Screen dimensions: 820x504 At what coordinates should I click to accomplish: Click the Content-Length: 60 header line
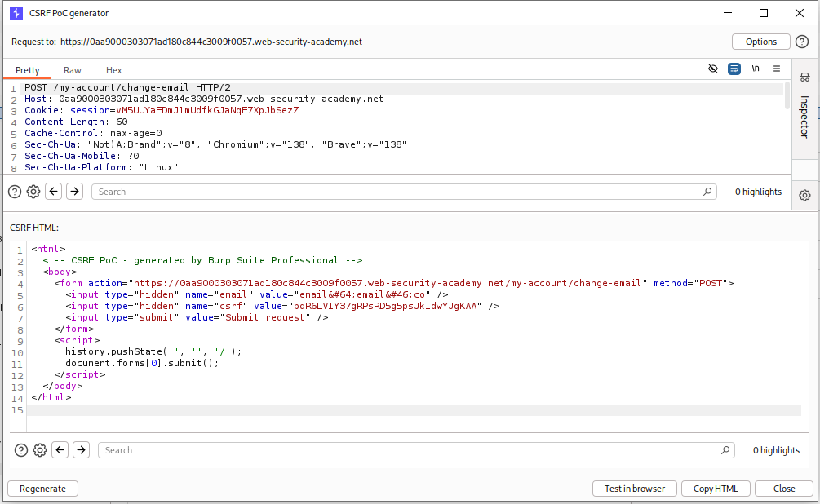tap(76, 122)
